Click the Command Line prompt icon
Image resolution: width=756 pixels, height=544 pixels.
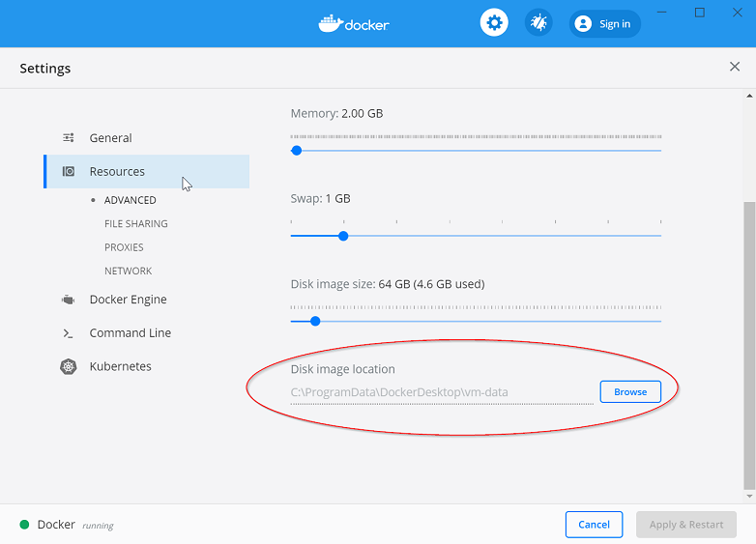[68, 333]
